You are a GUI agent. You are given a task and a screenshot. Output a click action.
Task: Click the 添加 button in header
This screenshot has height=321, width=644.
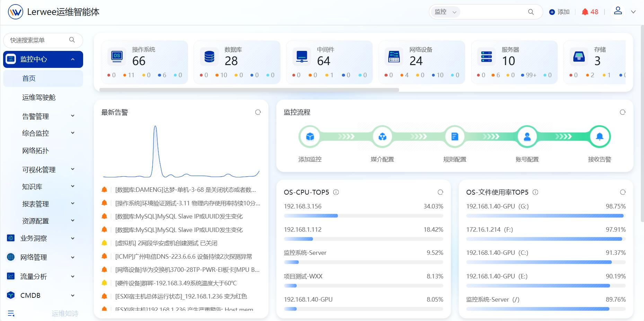[x=559, y=12]
